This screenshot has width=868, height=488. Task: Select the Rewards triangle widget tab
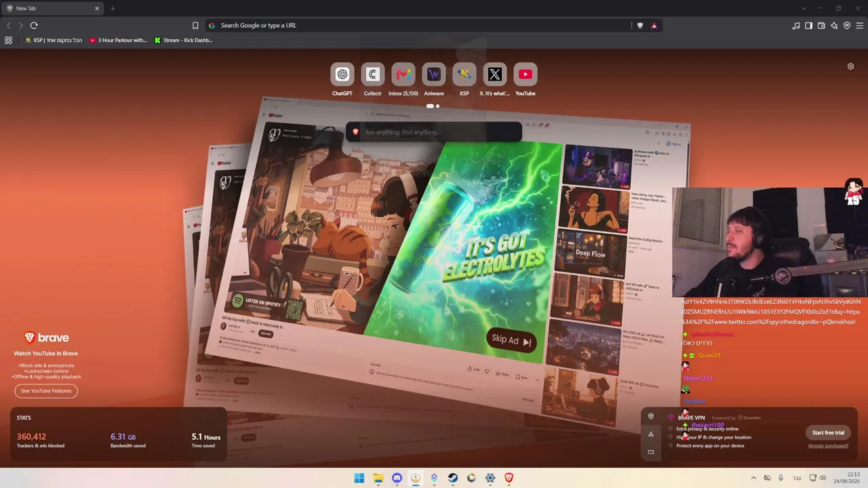click(x=651, y=434)
